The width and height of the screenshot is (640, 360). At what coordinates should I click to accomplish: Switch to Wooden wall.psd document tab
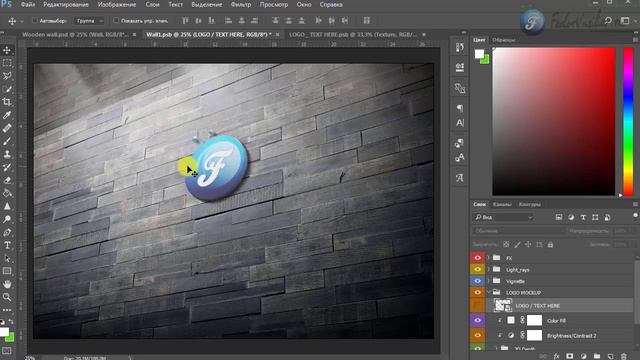coord(75,35)
